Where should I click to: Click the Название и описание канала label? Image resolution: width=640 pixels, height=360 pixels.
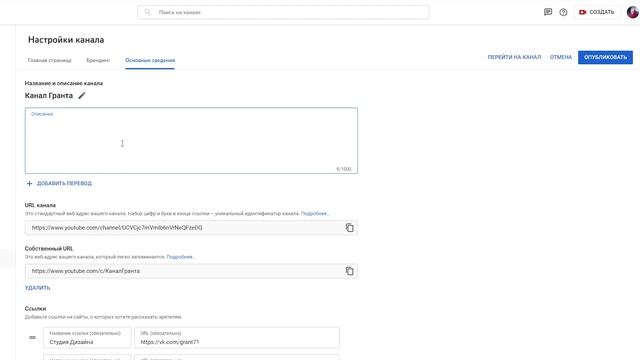pyautogui.click(x=64, y=83)
